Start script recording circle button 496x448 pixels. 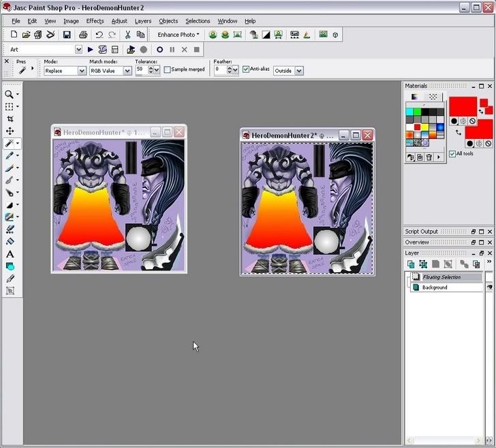coord(159,50)
